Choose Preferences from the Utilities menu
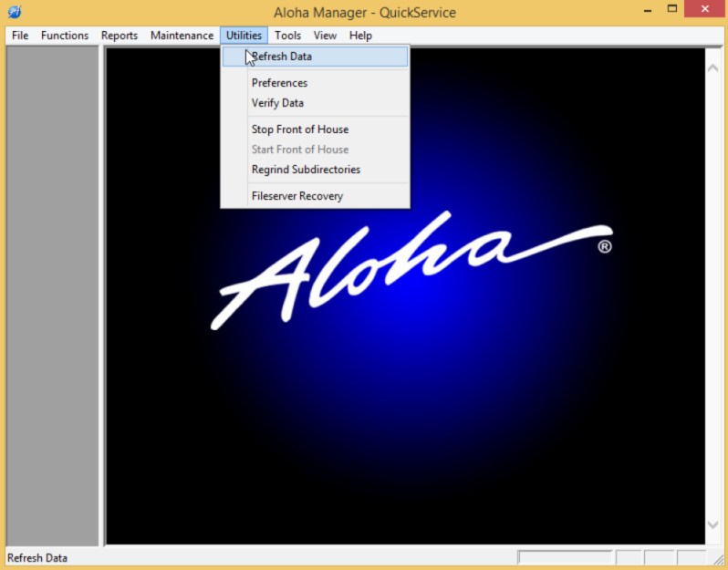The height and width of the screenshot is (570, 728). 316,83
